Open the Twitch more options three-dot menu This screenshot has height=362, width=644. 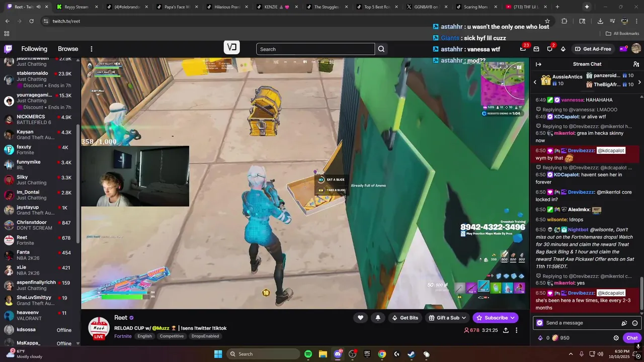coord(92,49)
